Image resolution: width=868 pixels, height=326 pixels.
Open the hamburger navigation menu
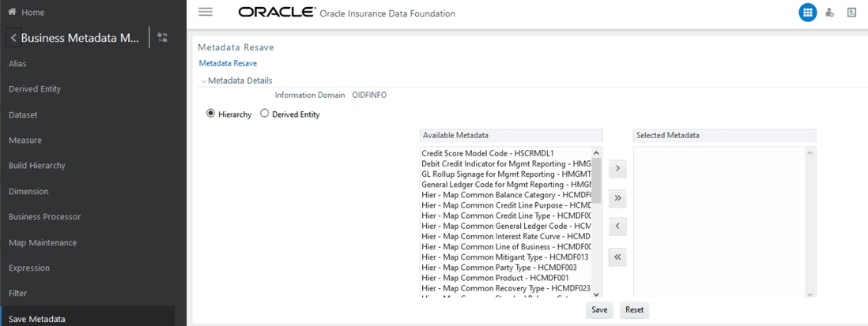tap(206, 12)
